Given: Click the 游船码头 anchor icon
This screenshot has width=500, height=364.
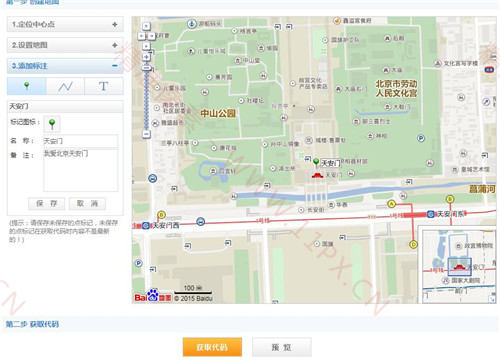Looking at the screenshot, I should pos(191,24).
